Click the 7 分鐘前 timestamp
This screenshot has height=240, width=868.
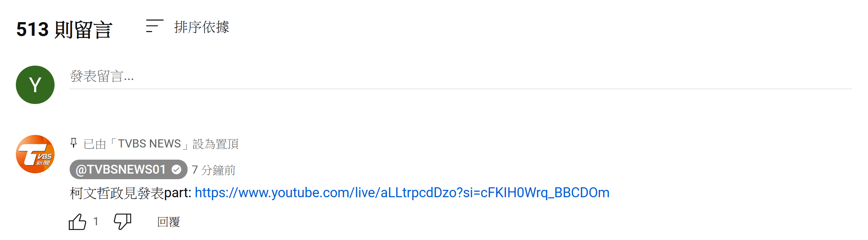point(213,170)
